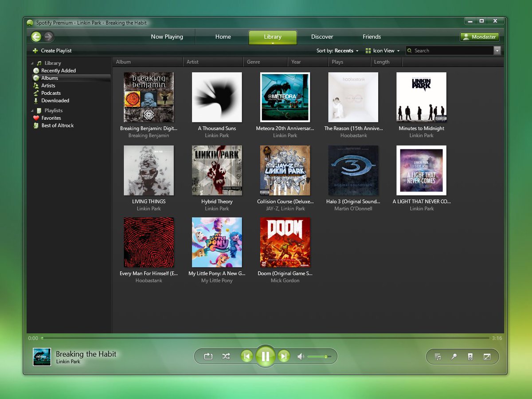Skip to the previous track

click(247, 356)
